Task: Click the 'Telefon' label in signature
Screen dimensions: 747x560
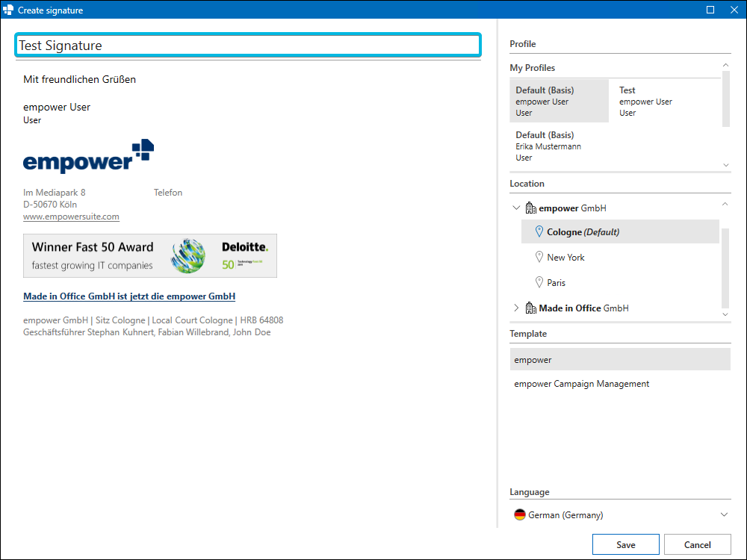Action: coord(167,193)
